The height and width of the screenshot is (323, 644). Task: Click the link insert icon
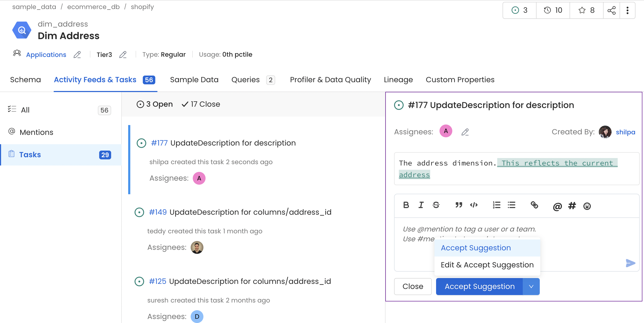point(534,205)
